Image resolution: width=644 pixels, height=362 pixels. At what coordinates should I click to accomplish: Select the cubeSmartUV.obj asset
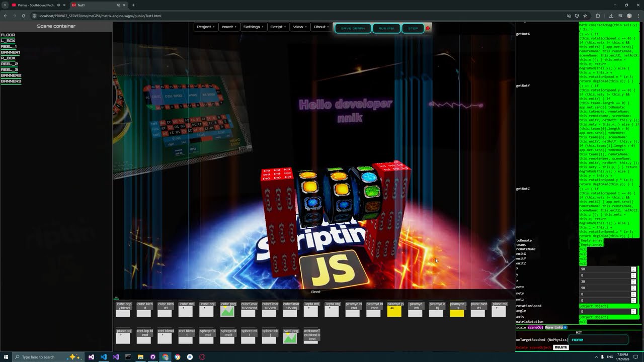point(290,309)
